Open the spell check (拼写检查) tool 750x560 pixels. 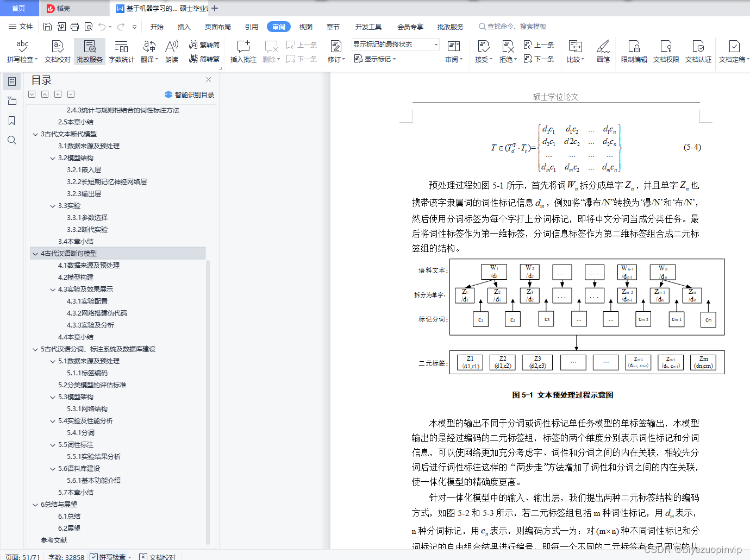tap(22, 52)
